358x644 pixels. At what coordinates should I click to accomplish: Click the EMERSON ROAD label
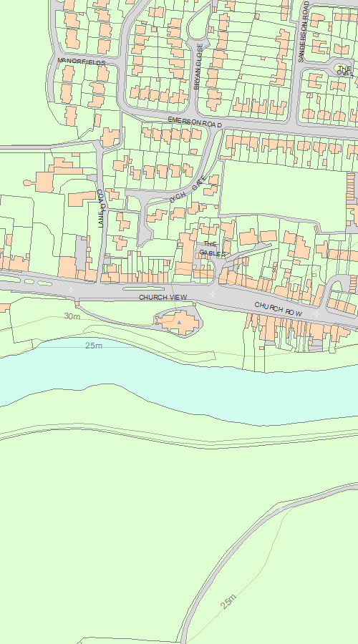point(195,122)
